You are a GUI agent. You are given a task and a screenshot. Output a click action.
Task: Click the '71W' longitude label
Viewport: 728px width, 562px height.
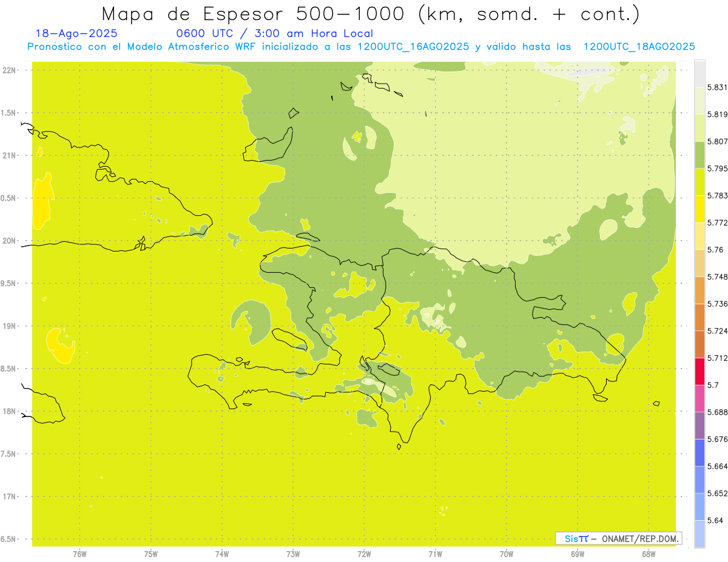tap(435, 554)
